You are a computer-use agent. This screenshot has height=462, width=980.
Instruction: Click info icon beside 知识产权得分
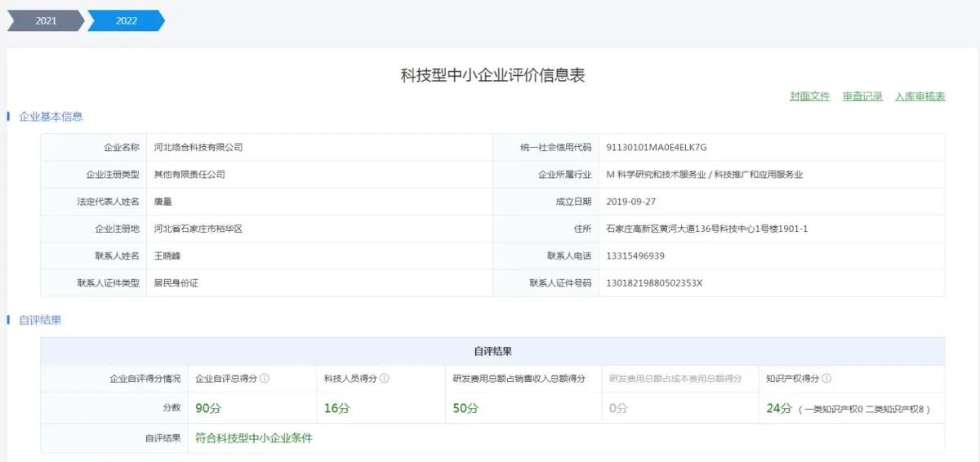tap(826, 379)
